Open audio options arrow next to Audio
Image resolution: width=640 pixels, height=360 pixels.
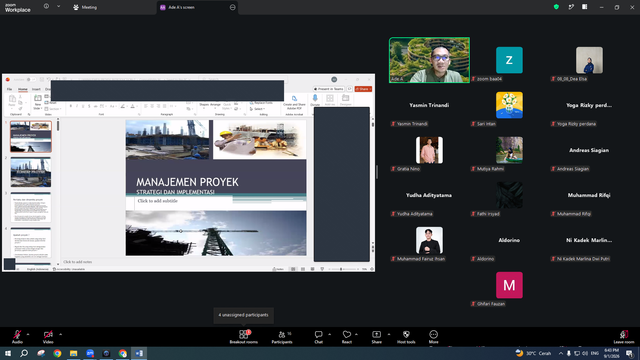point(28,334)
